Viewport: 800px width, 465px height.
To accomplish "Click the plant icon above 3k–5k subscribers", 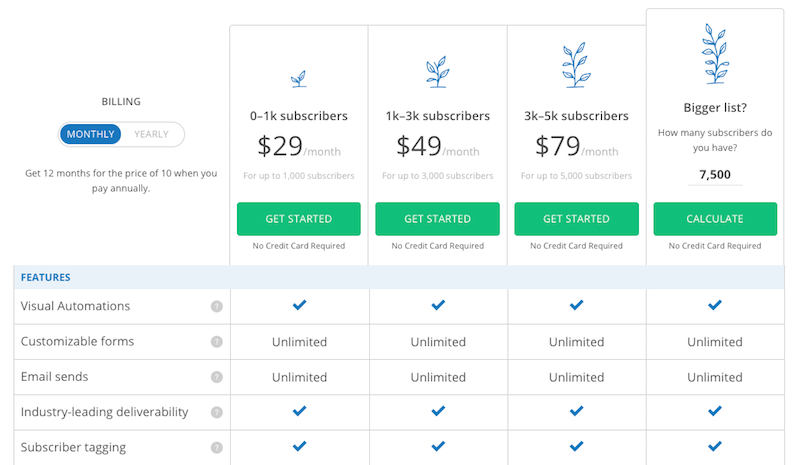I will point(576,66).
